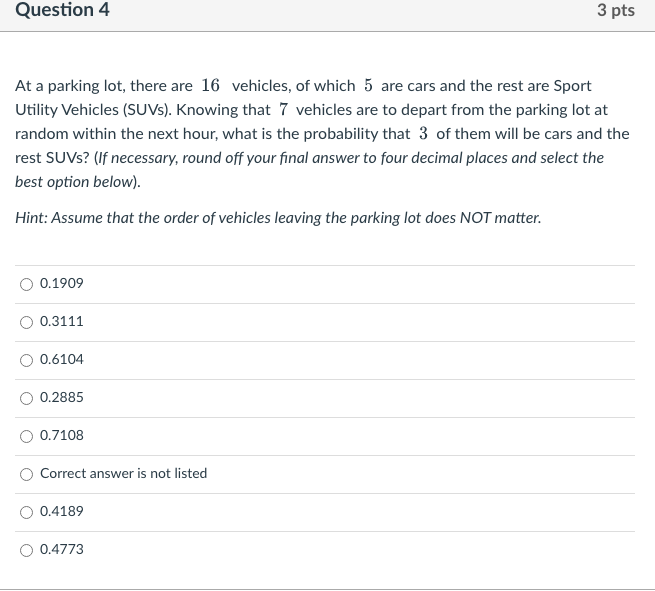Click the 0.4773 answer label text
The image size is (655, 591).
tap(62, 549)
